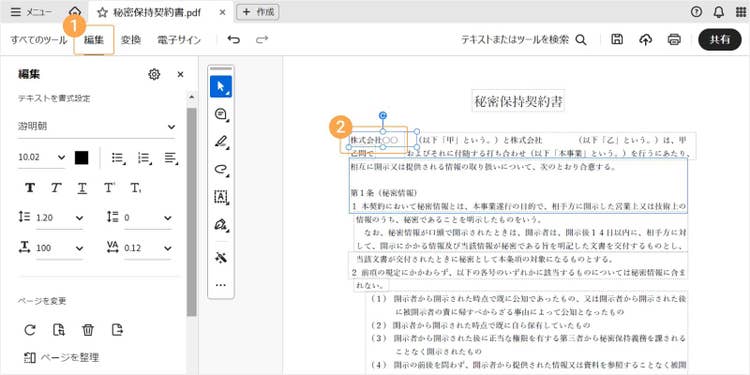Select the arrow selection tool
Image resolution: width=750 pixels, height=375 pixels.
click(x=221, y=87)
